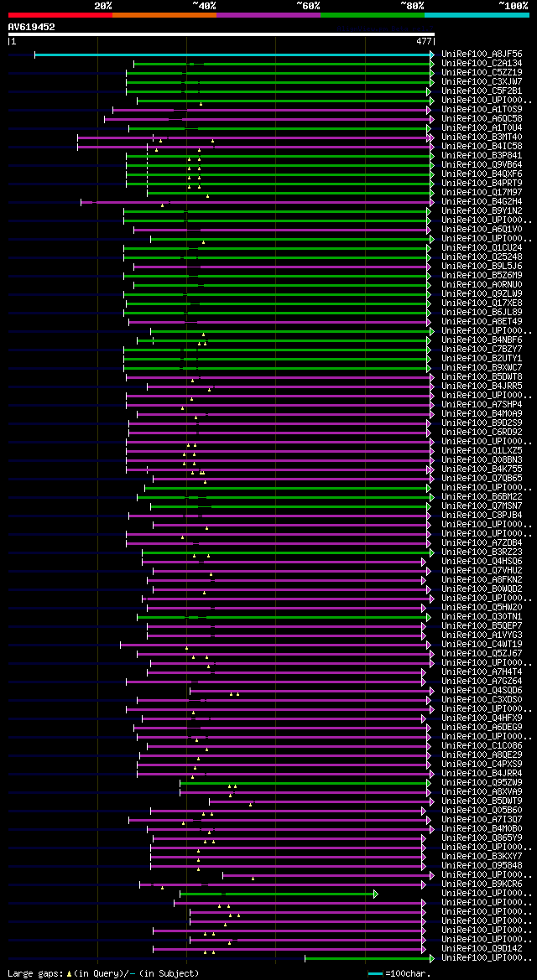Open the UniRef100_B4NBF6 record
The image size is (537, 980).
(482, 340)
